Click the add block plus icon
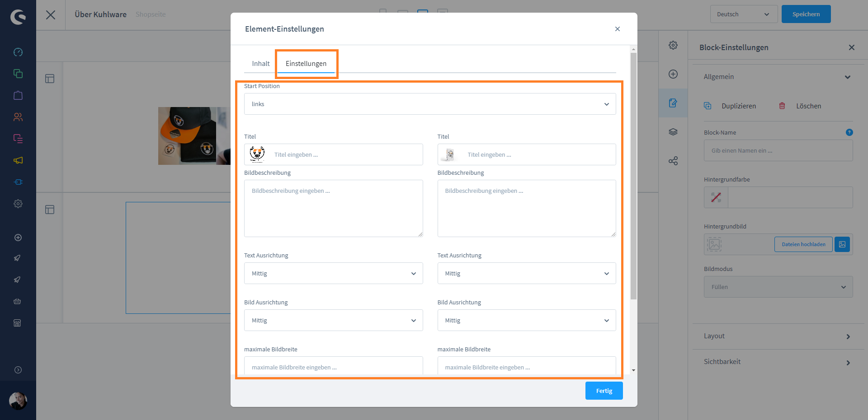This screenshot has height=420, width=868. tap(673, 74)
